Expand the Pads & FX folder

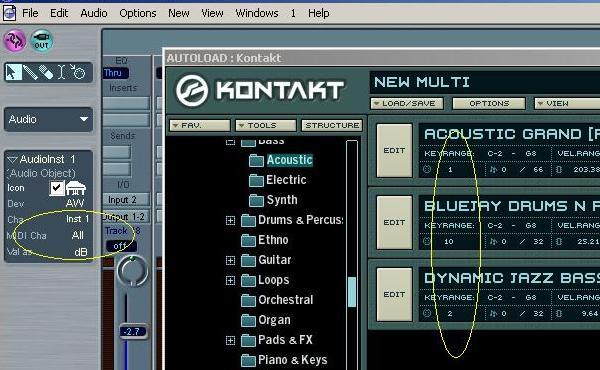coord(230,340)
